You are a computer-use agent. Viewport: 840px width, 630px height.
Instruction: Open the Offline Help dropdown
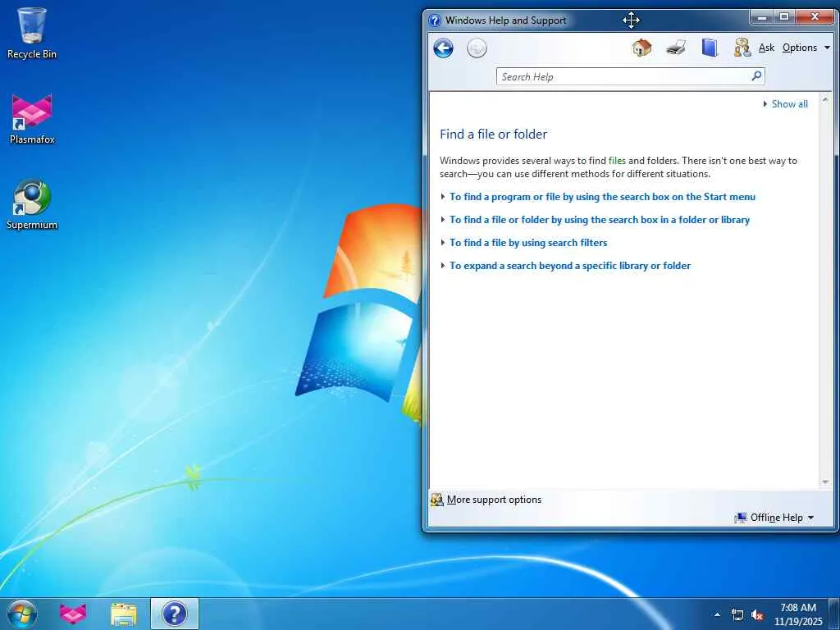click(x=774, y=518)
